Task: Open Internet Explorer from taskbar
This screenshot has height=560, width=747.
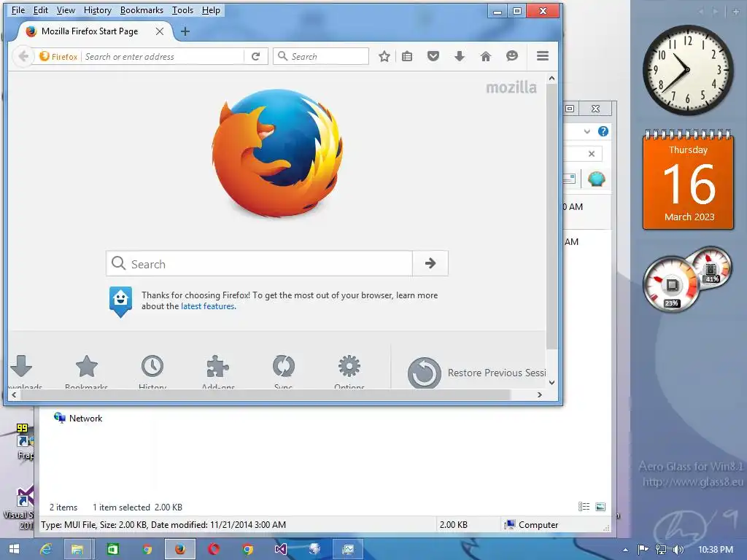Action: click(x=46, y=549)
